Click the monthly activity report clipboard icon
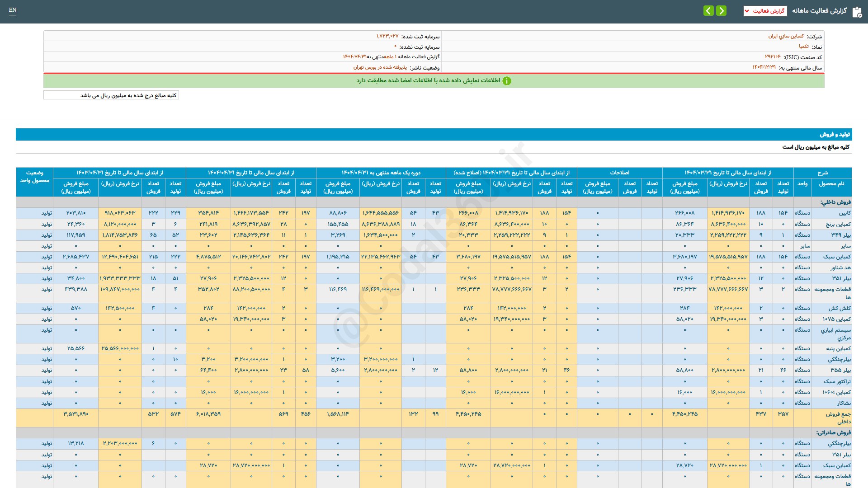 (857, 12)
